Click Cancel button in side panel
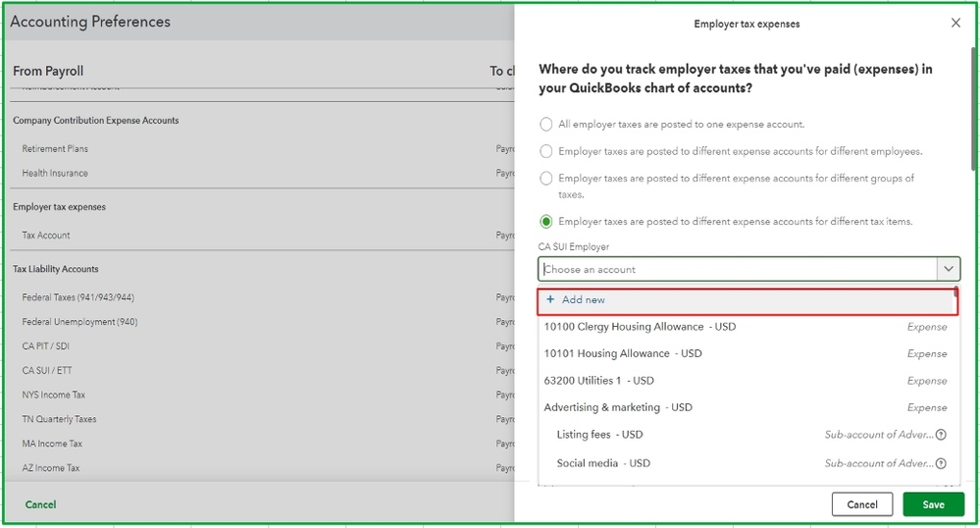 click(x=861, y=504)
